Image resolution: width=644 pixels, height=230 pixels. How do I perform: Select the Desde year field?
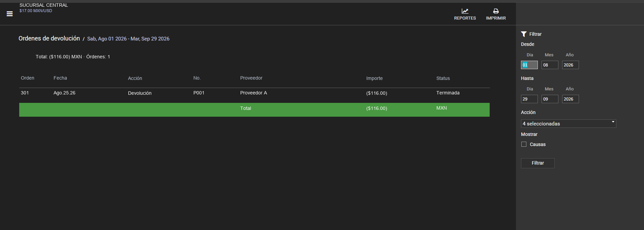click(570, 65)
